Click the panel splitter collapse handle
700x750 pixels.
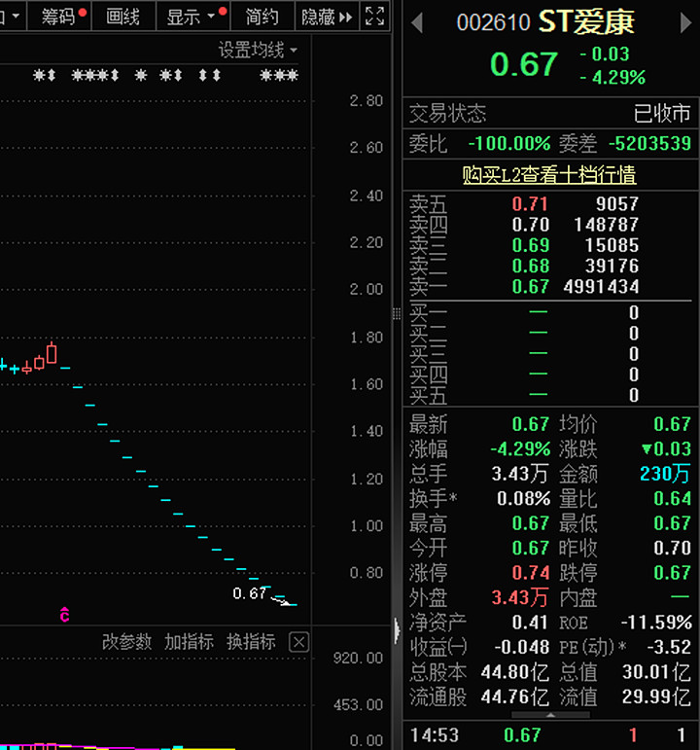[x=397, y=631]
